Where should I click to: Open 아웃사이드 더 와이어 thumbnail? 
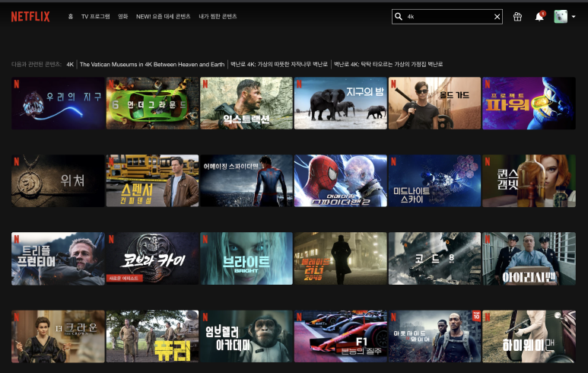point(434,336)
